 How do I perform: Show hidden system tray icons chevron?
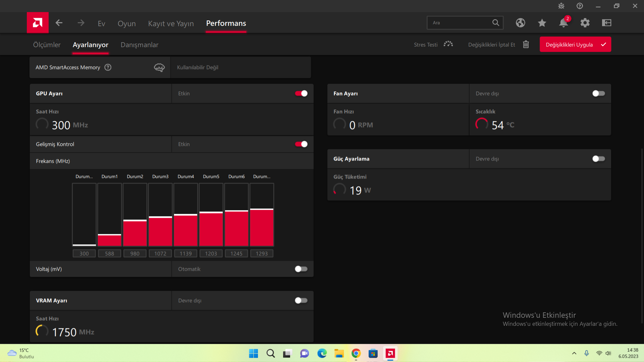574,353
